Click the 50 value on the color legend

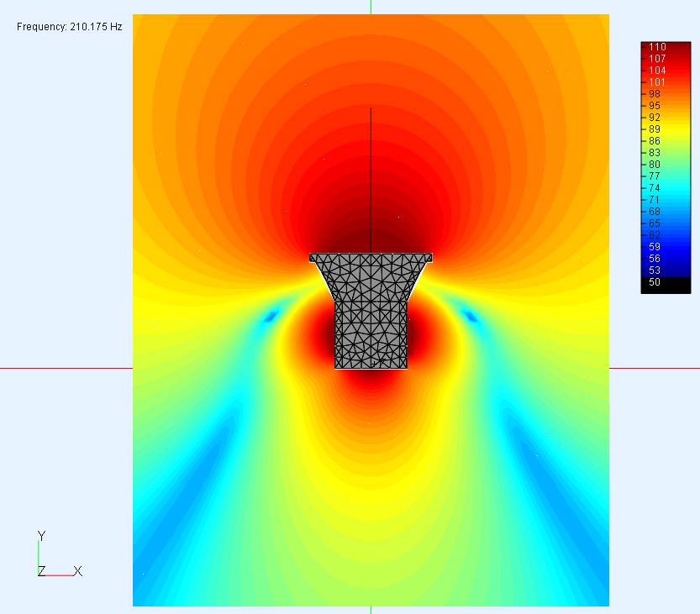655,282
